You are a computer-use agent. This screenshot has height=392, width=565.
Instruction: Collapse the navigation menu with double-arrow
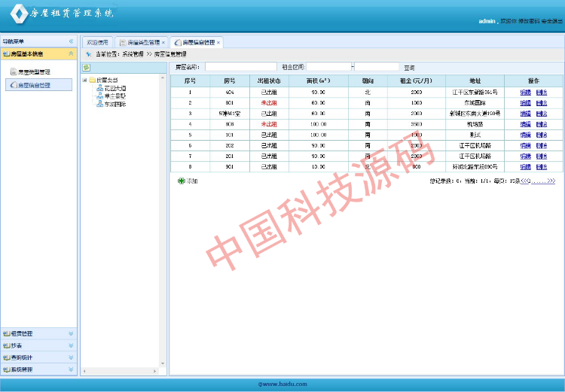[71, 41]
